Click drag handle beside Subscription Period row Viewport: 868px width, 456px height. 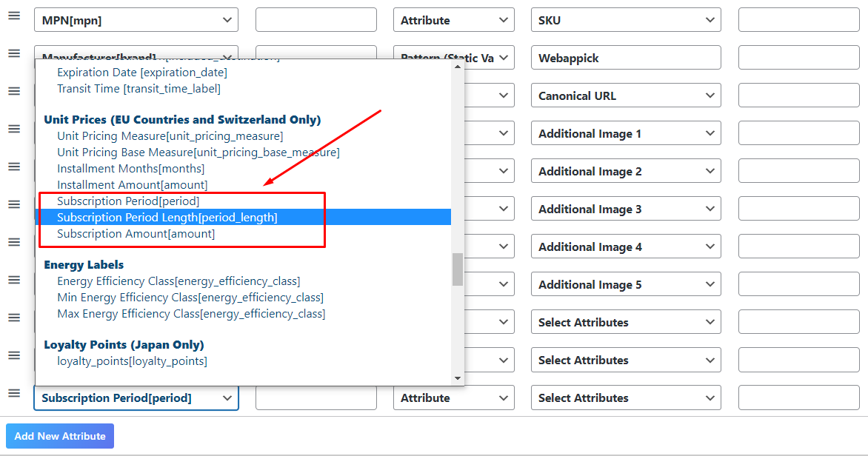14,393
